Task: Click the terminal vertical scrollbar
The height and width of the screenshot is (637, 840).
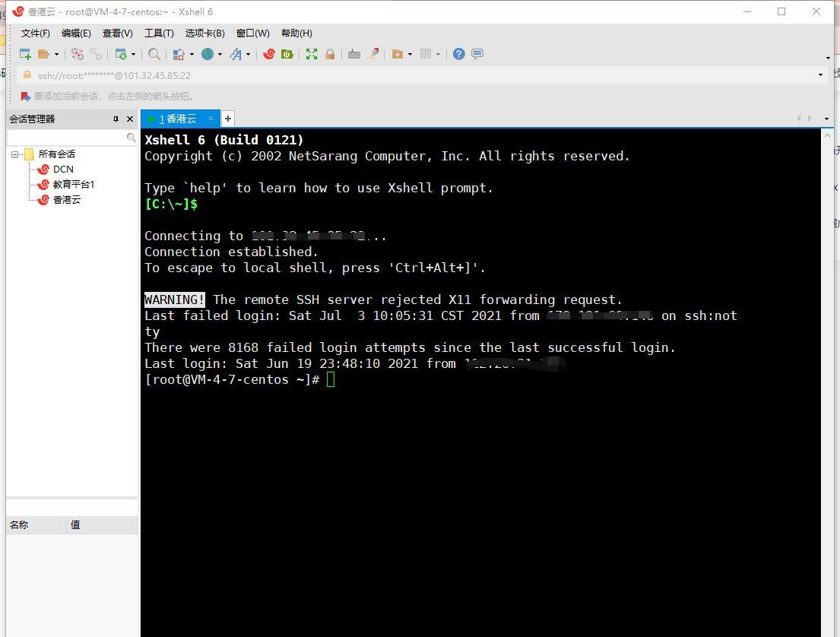Action: click(827, 382)
